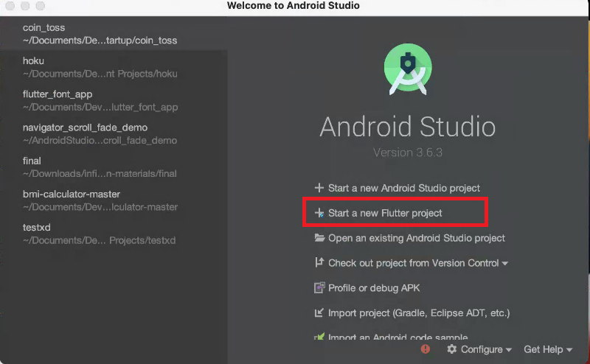Viewport: 590px width, 364px height.
Task: Click the Configure gear icon
Action: pos(451,349)
